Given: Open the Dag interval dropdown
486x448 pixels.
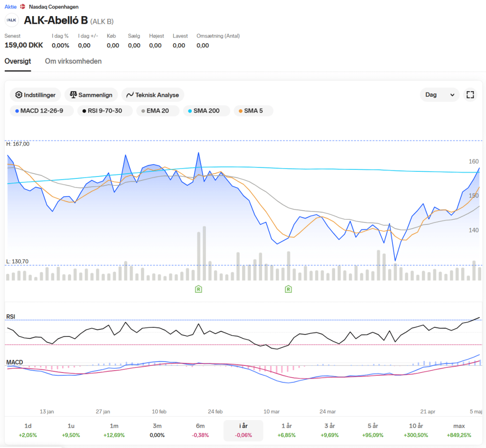Looking at the screenshot, I should [x=439, y=95].
